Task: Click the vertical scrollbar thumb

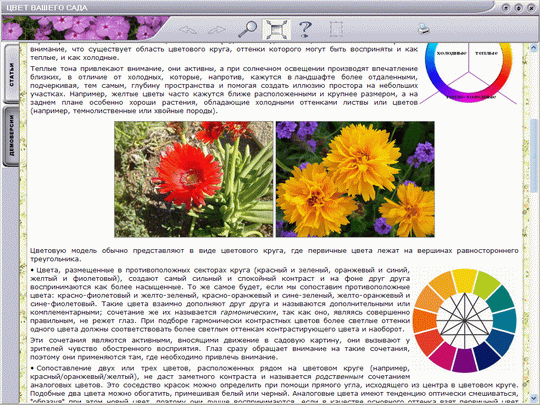Action: (534, 155)
